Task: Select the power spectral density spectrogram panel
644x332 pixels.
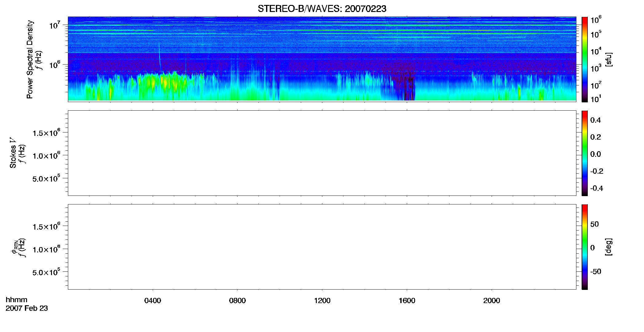Action: [x=322, y=59]
